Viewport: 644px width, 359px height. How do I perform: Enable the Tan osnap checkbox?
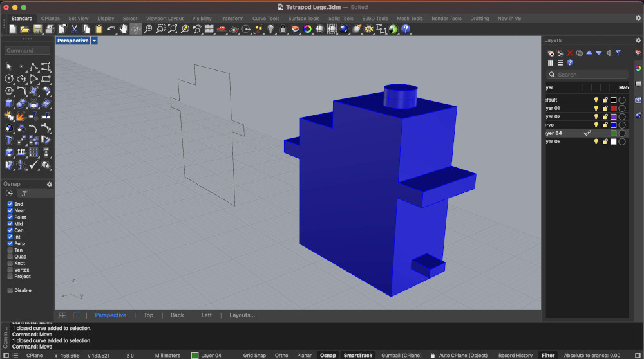[10, 250]
